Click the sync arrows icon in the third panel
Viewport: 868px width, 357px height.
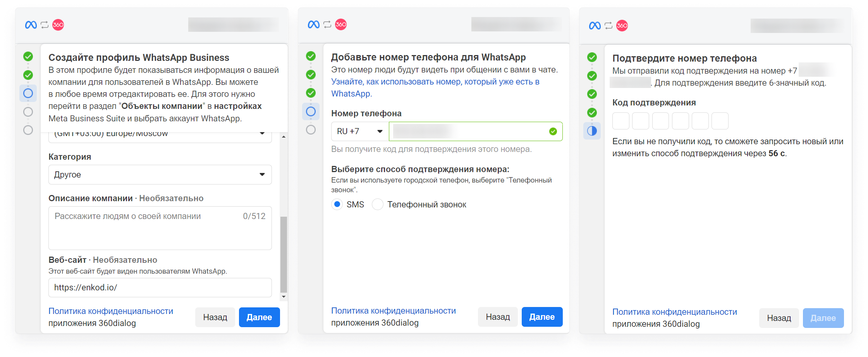tap(608, 26)
